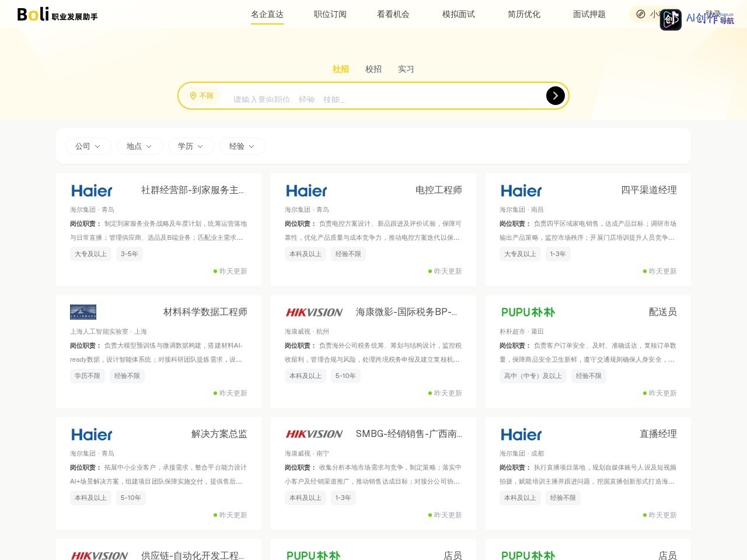Click 海康威视 · 南宁 company text

[307, 453]
